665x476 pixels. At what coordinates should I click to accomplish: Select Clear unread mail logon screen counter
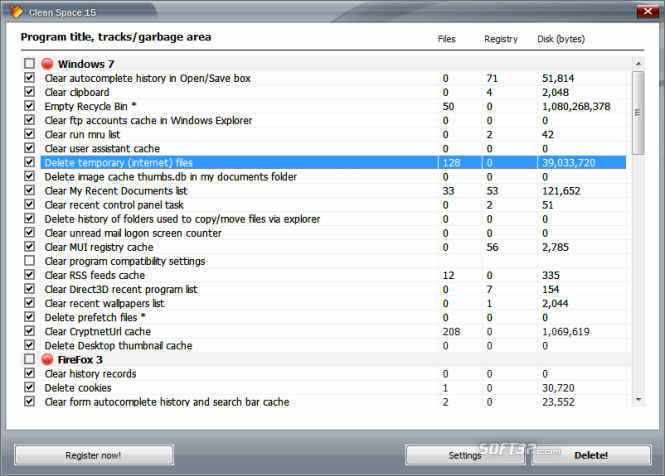click(x=133, y=233)
